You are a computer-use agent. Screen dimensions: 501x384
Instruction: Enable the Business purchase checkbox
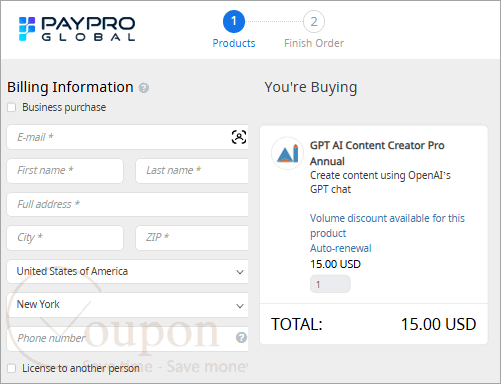click(x=12, y=107)
